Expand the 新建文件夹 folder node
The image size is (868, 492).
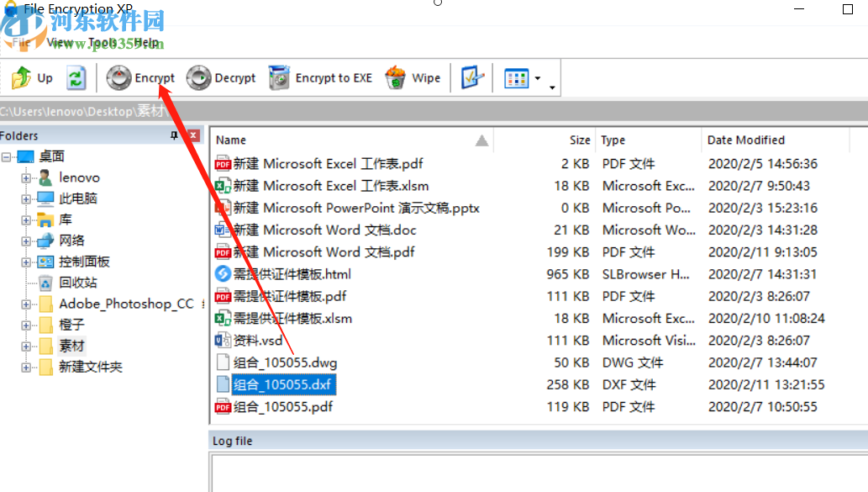tap(26, 368)
